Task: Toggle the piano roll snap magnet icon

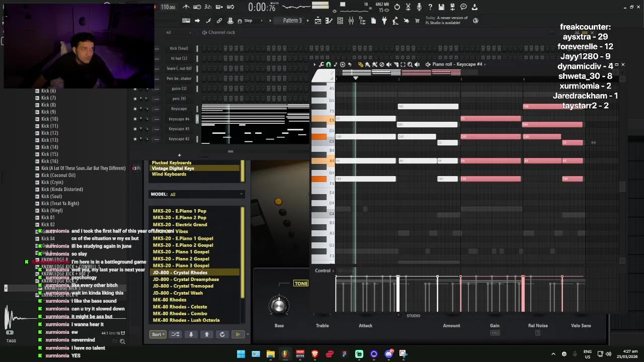Action: [329, 64]
